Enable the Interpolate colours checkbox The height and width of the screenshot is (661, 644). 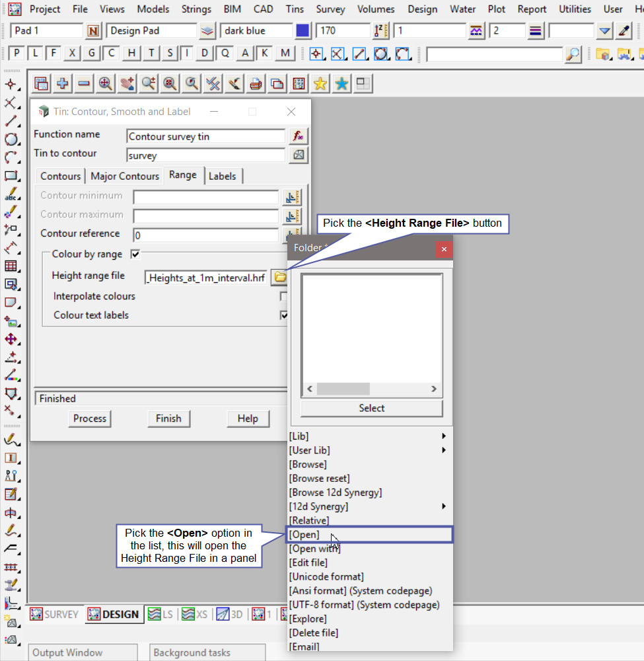(284, 297)
